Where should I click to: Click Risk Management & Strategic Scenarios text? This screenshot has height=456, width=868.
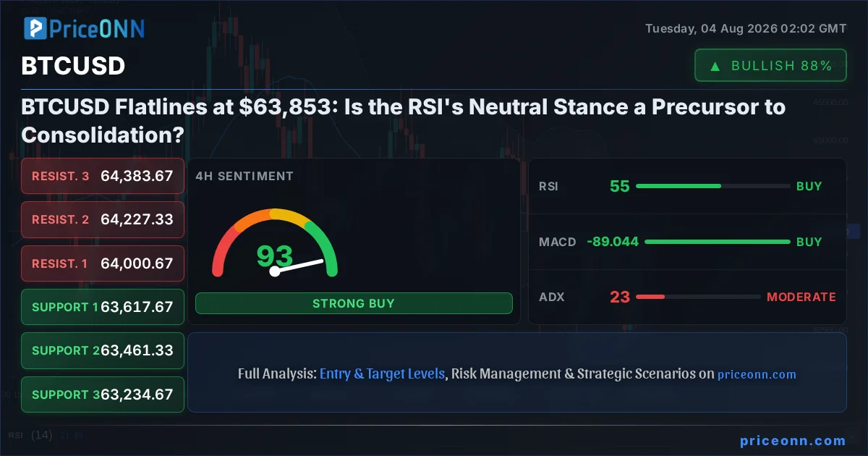tap(574, 374)
